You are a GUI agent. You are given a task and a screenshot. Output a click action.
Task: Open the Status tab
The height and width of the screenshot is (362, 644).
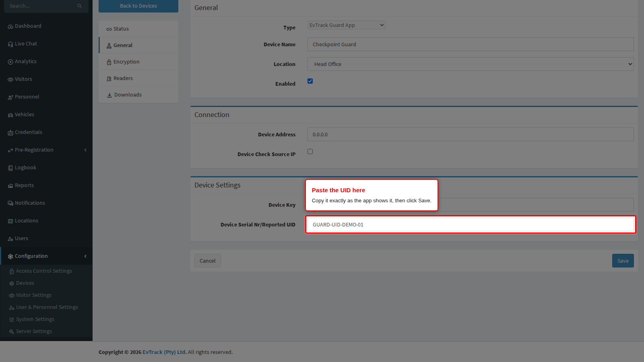138,29
